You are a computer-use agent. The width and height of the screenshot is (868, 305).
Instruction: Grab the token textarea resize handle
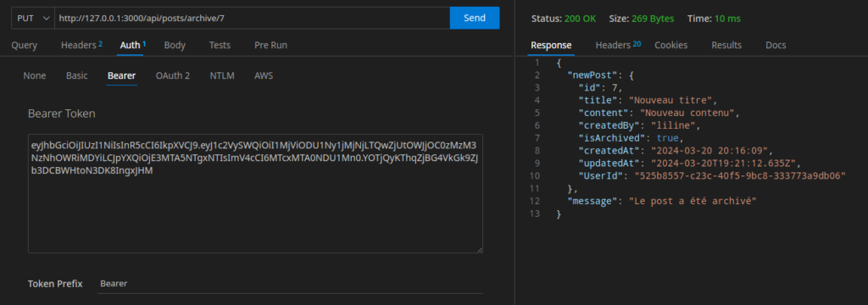click(x=480, y=250)
